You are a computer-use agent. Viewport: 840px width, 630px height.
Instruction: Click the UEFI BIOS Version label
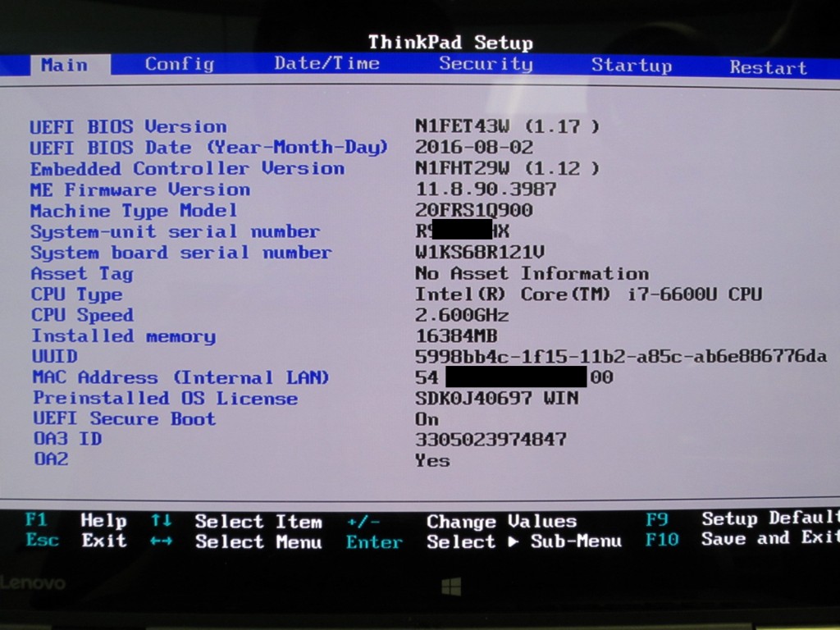click(128, 127)
